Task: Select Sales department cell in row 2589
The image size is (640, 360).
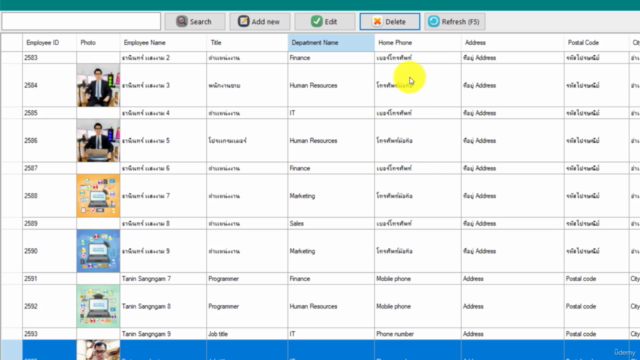Action: point(331,223)
